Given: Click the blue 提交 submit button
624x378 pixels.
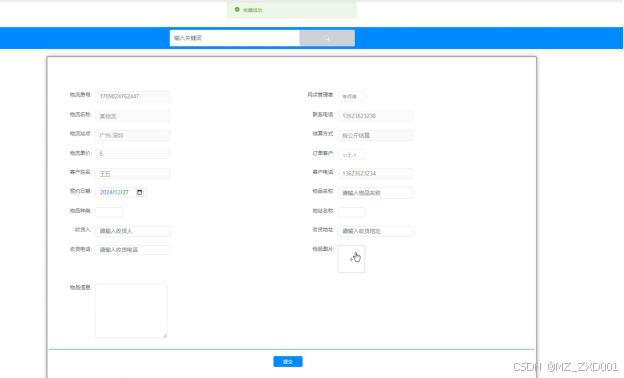Looking at the screenshot, I should point(288,361).
